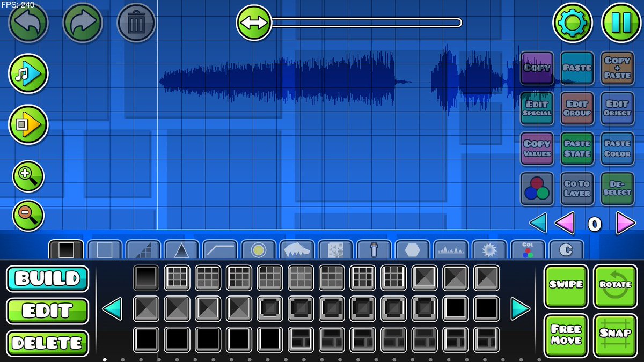Select first grid-pattern block in top row
The height and width of the screenshot is (362, 644).
coord(177,278)
